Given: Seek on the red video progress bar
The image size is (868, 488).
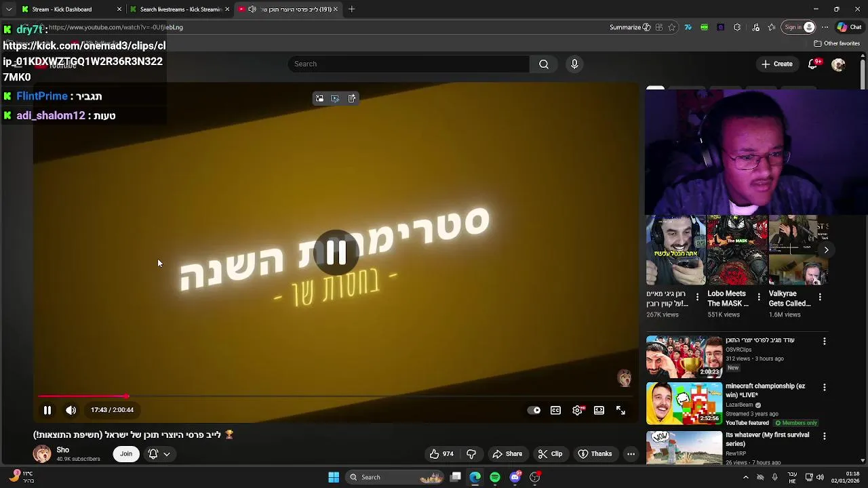Looking at the screenshot, I should point(335,396).
